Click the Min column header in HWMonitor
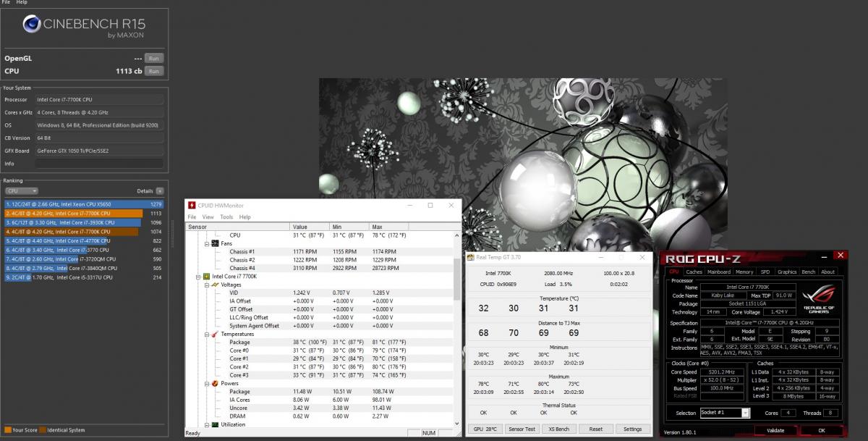 (349, 227)
